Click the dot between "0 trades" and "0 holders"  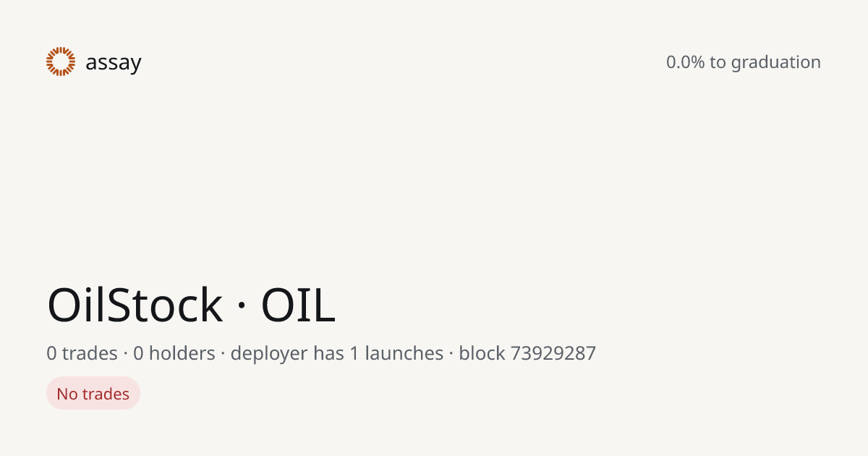coord(125,354)
